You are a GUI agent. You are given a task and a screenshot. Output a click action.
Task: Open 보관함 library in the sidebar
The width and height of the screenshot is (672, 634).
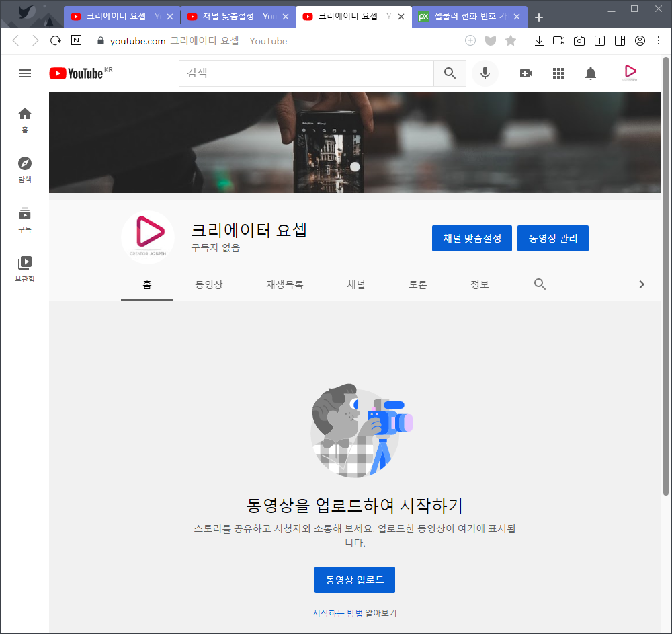pyautogui.click(x=25, y=270)
